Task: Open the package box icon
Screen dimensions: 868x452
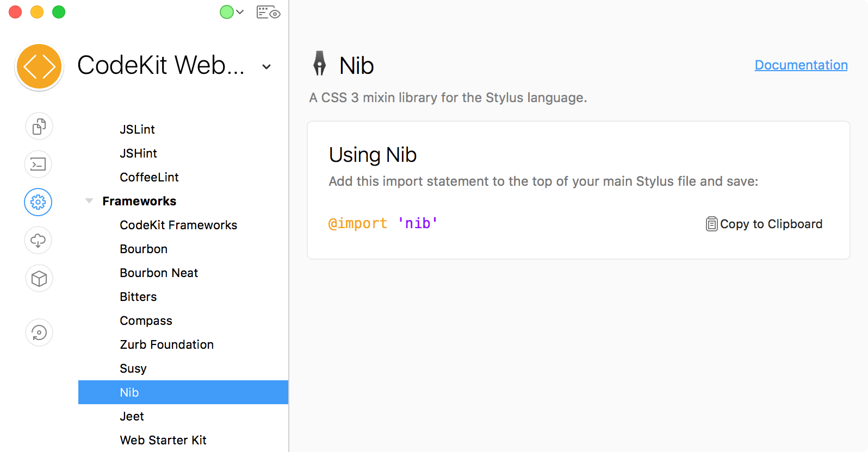Action: point(39,279)
